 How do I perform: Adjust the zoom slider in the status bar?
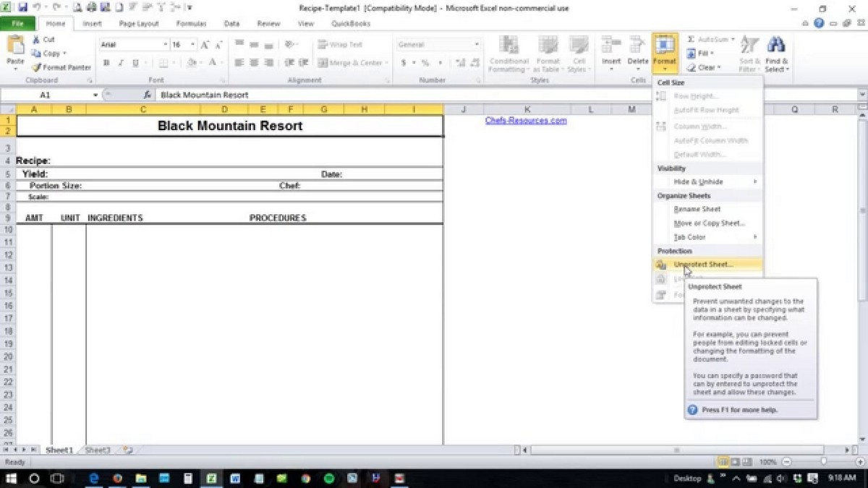[x=823, y=462]
